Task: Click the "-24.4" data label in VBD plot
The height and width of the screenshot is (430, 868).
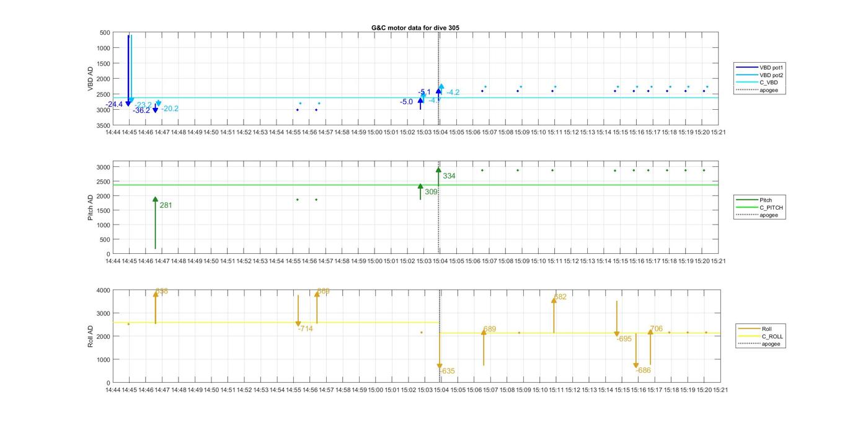Action: 115,104
